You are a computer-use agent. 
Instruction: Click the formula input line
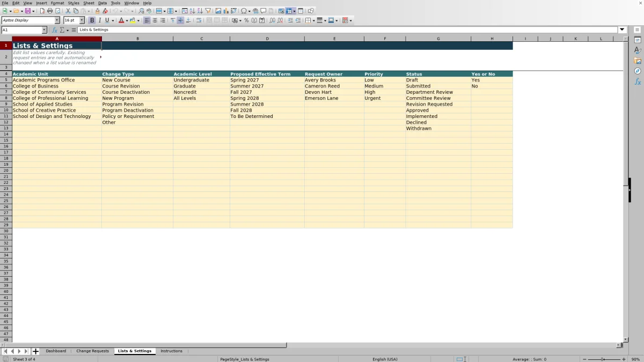(x=348, y=30)
